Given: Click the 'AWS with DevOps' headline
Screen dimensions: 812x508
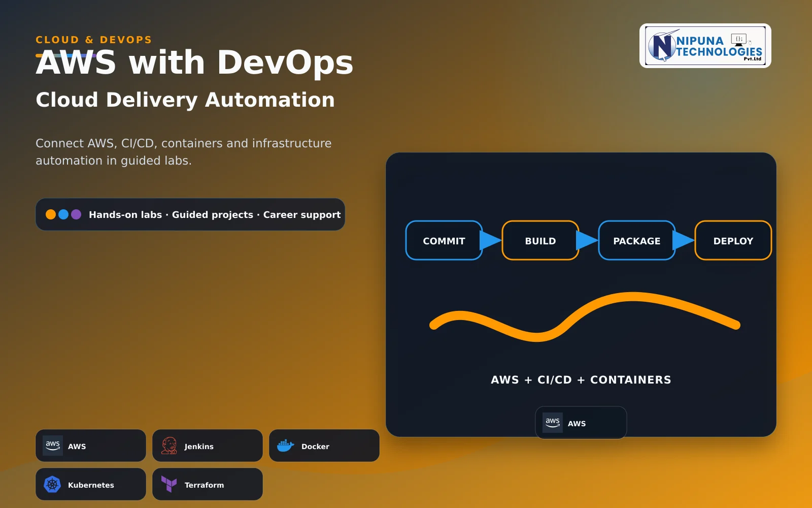Looking at the screenshot, I should pyautogui.click(x=194, y=62).
